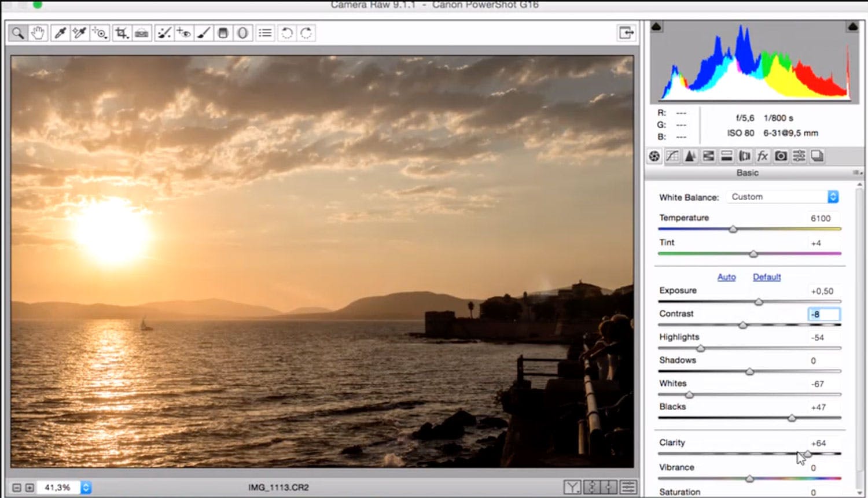Open the Effects (fx) tab
Viewport: 868px width, 498px height.
(x=763, y=156)
